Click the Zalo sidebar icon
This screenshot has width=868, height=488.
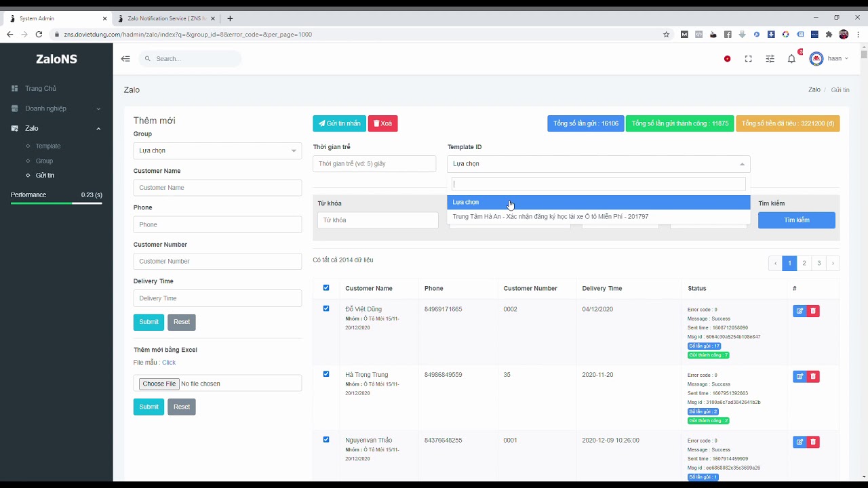pos(15,128)
